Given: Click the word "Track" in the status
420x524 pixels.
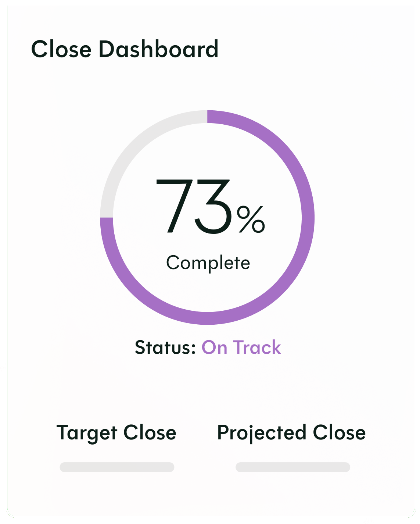Looking at the screenshot, I should point(257,347).
